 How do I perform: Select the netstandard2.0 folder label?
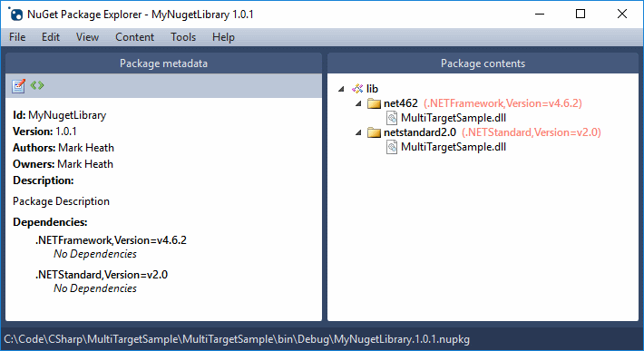420,132
